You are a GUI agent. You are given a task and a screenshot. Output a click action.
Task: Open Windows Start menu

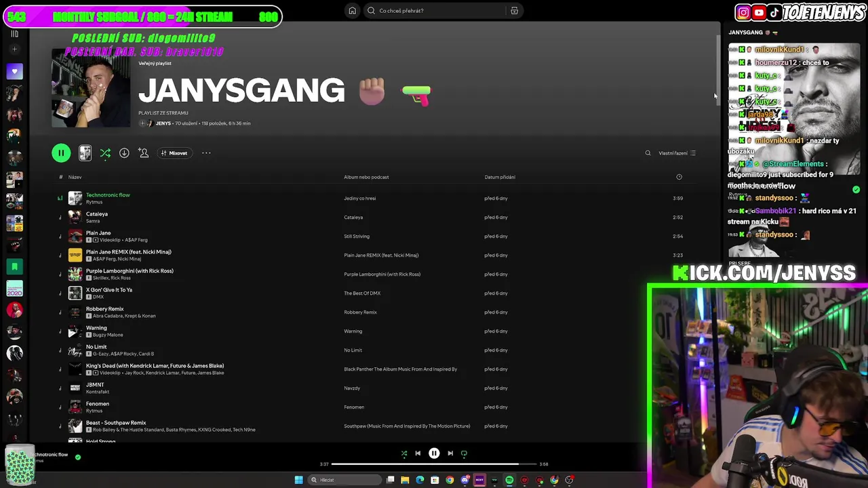click(x=298, y=480)
